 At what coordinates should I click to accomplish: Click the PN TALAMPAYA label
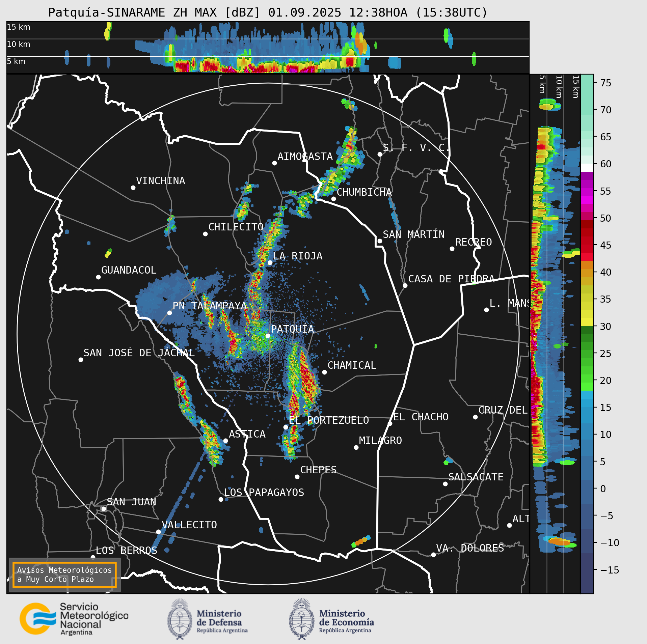(210, 306)
